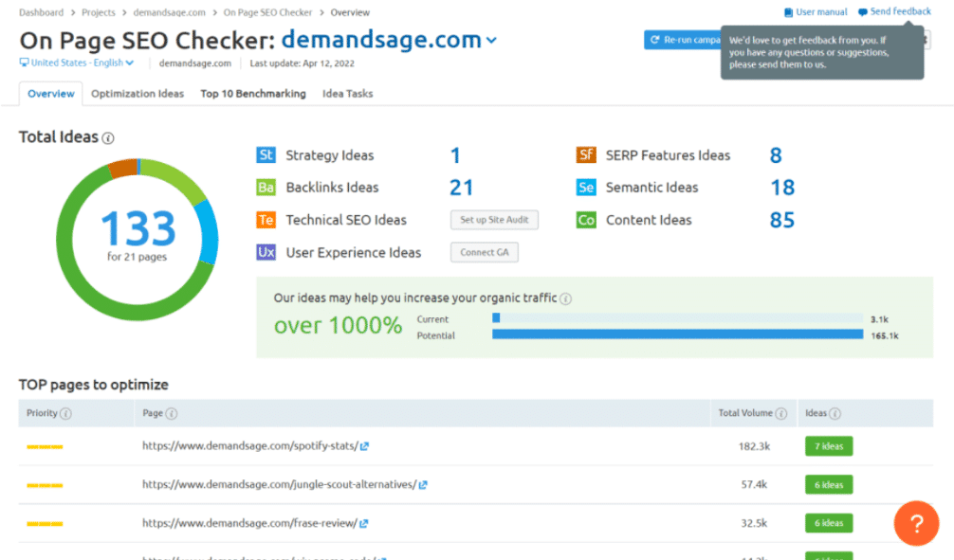Click the Backlinks Ideas 'Ba' icon

266,188
